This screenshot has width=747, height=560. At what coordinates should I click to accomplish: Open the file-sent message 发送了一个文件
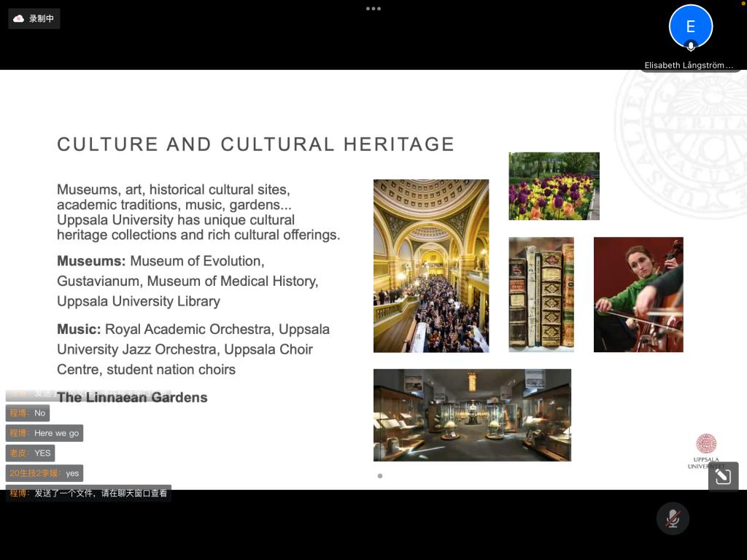coord(88,493)
